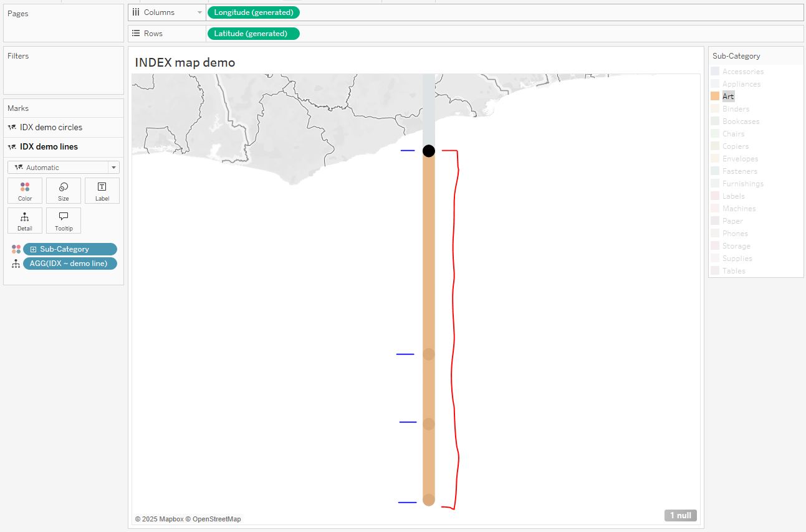Viewport: 806px width, 532px height.
Task: Click the Latitude (generated) pill
Action: point(254,34)
